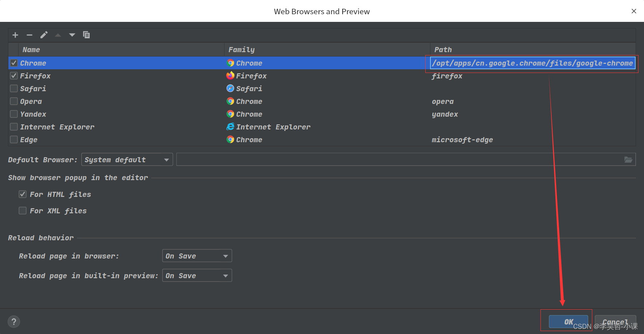Select the Yandex row name
This screenshot has height=334, width=644.
point(33,114)
